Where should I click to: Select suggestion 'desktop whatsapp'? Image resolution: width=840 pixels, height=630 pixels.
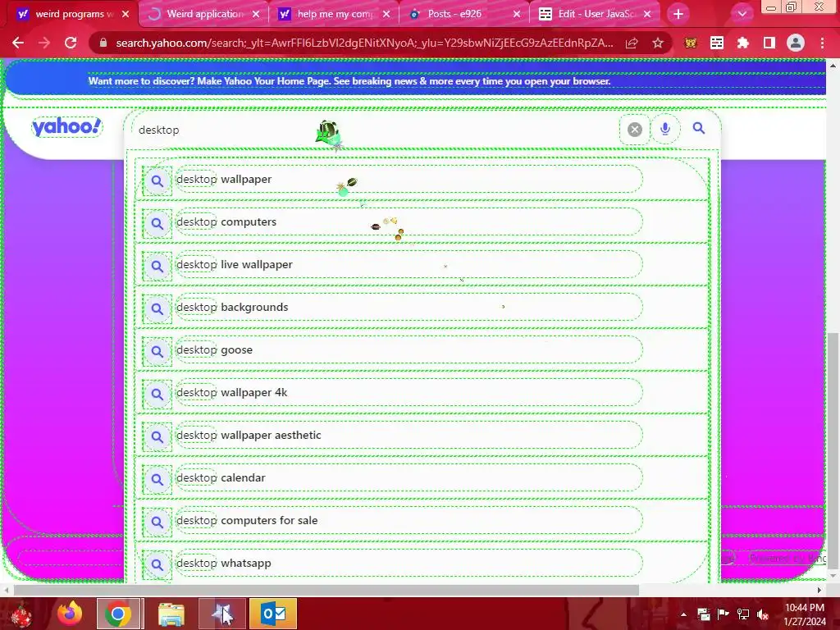coord(422,563)
